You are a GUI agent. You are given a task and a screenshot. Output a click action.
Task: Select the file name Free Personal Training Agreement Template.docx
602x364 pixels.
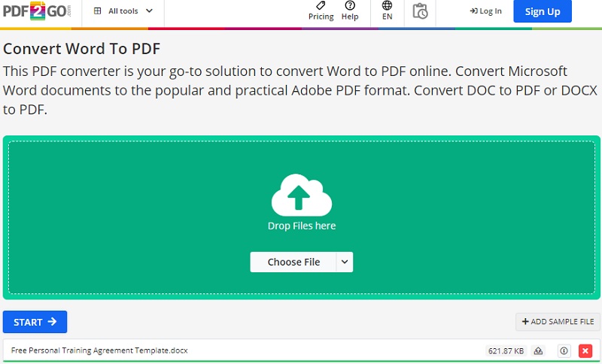pyautogui.click(x=99, y=350)
